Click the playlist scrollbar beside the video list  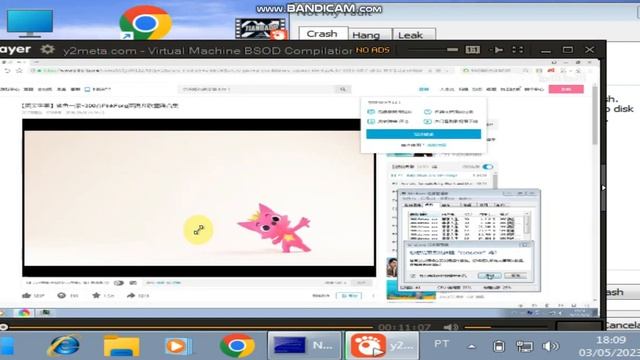point(495,180)
